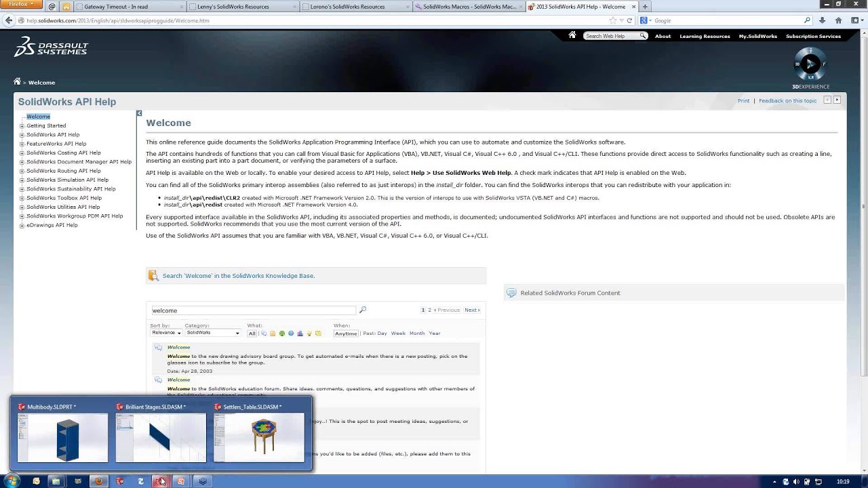Open SolidWorks Toolbox API Help tree item
868x488 pixels.
click(x=64, y=198)
